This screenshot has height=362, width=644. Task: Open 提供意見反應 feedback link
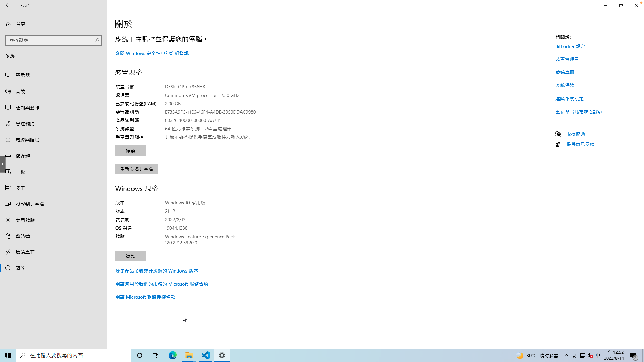pyautogui.click(x=580, y=144)
